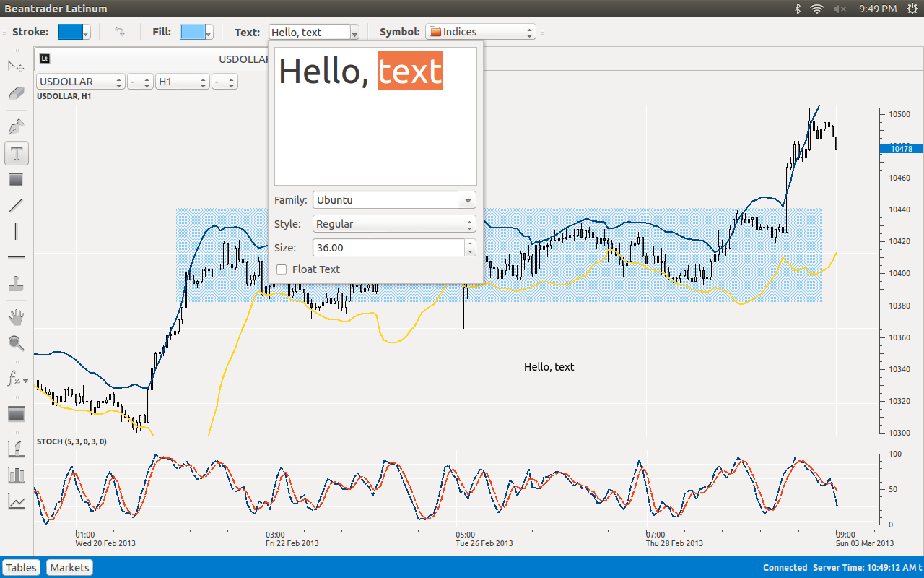This screenshot has height=578, width=924.
Task: Click the font Size field showing 36.00
Action: (388, 248)
